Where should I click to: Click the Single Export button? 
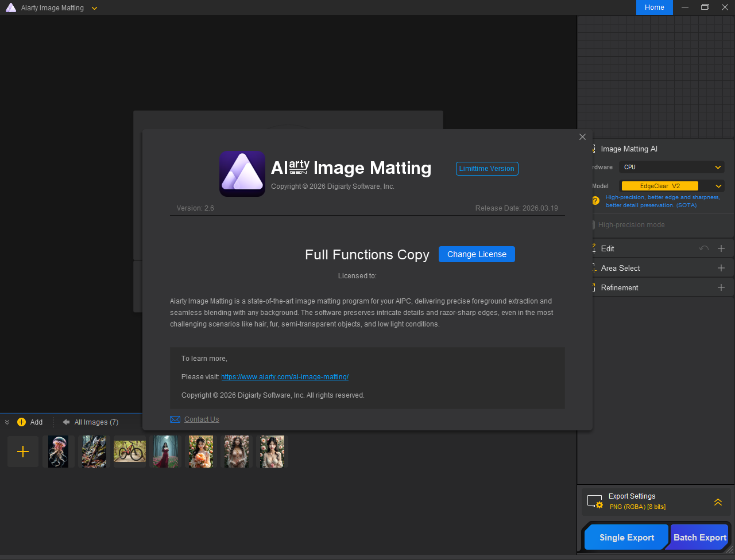pos(626,538)
